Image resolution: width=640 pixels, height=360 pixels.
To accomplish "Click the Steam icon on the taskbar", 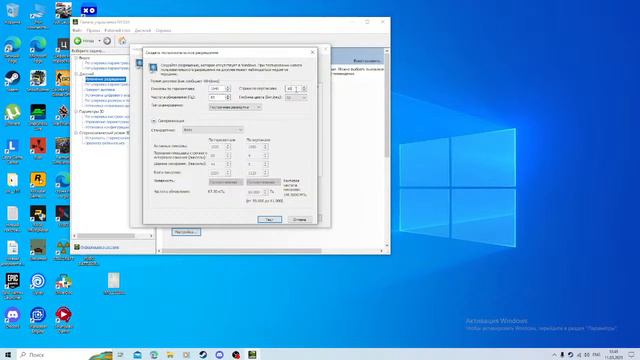I will coord(203,355).
